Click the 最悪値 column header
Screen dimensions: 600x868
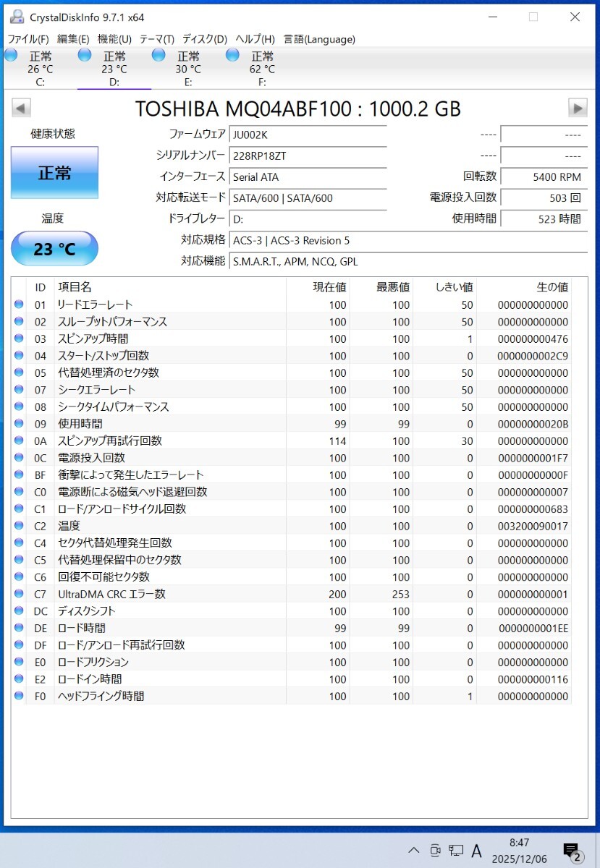coord(381,287)
